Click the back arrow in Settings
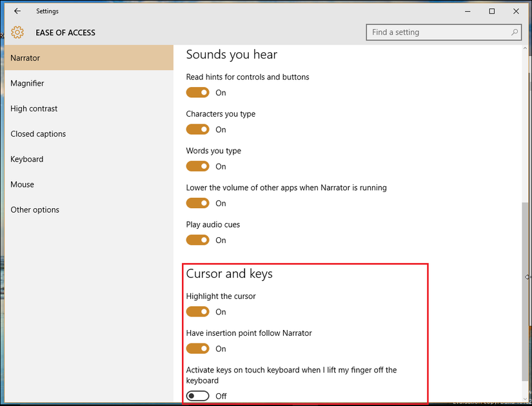This screenshot has width=532, height=406. pos(17,11)
